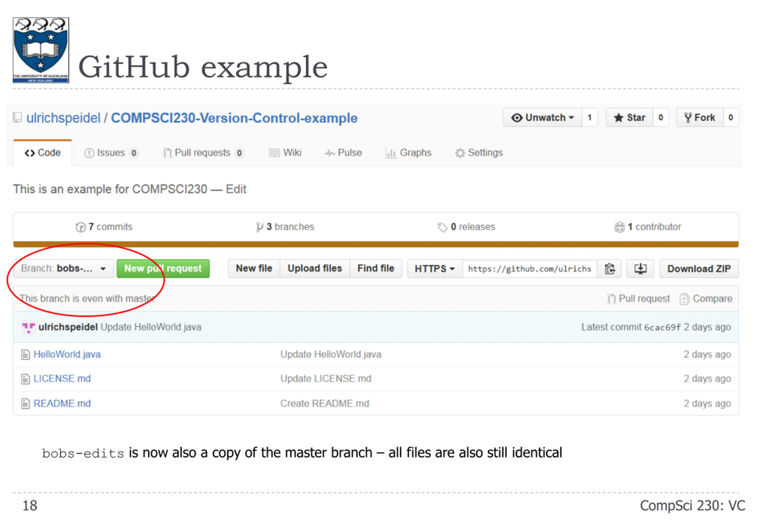This screenshot has height=532, width=769.
Task: Click 2 days ago in LICENSE.md row
Action: pos(707,379)
